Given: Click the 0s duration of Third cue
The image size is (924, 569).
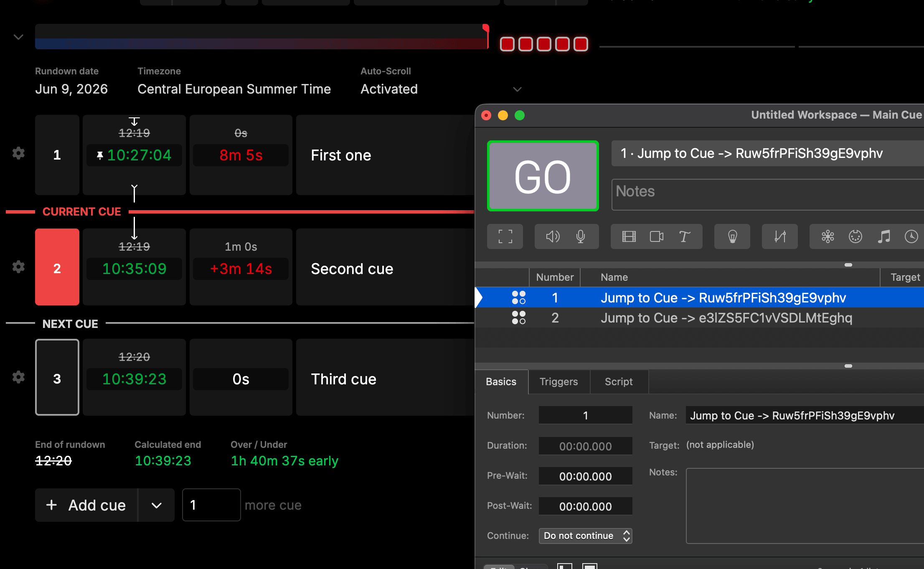Looking at the screenshot, I should tap(241, 379).
